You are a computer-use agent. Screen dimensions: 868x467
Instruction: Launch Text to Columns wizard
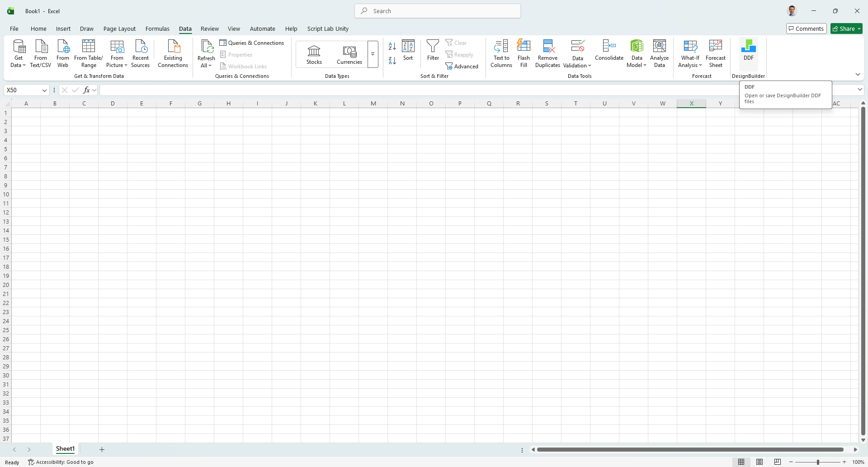501,53
